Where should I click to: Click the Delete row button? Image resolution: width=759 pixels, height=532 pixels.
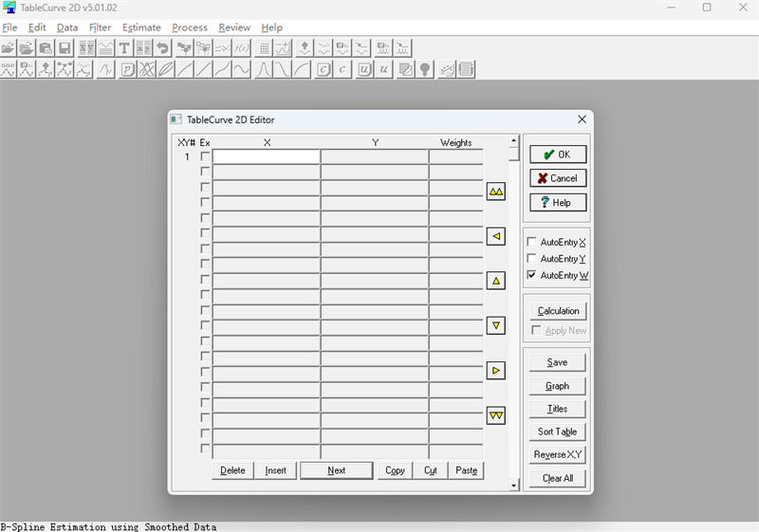point(232,470)
